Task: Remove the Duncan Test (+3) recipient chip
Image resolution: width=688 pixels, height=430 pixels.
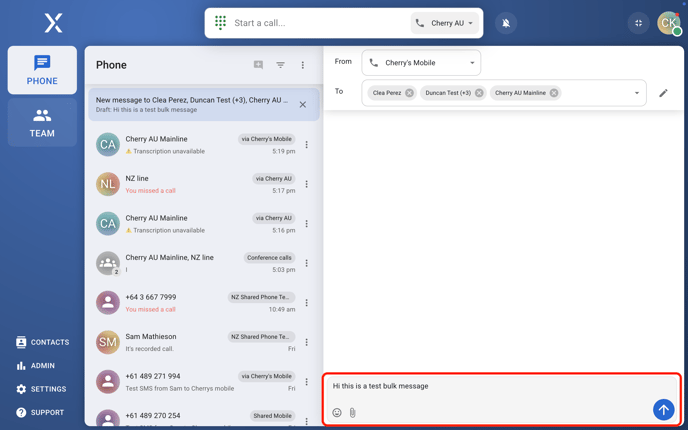Action: pyautogui.click(x=479, y=93)
